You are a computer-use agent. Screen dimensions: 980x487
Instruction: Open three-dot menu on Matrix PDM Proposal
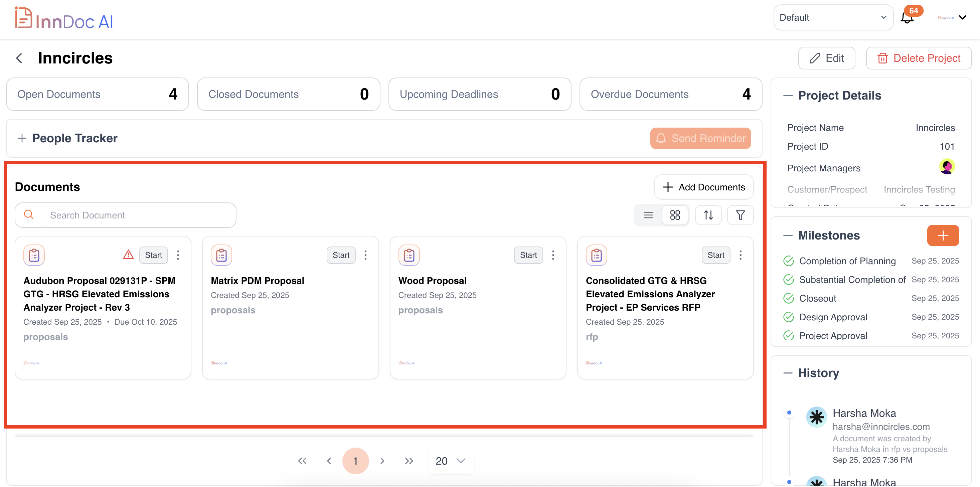[x=365, y=255]
